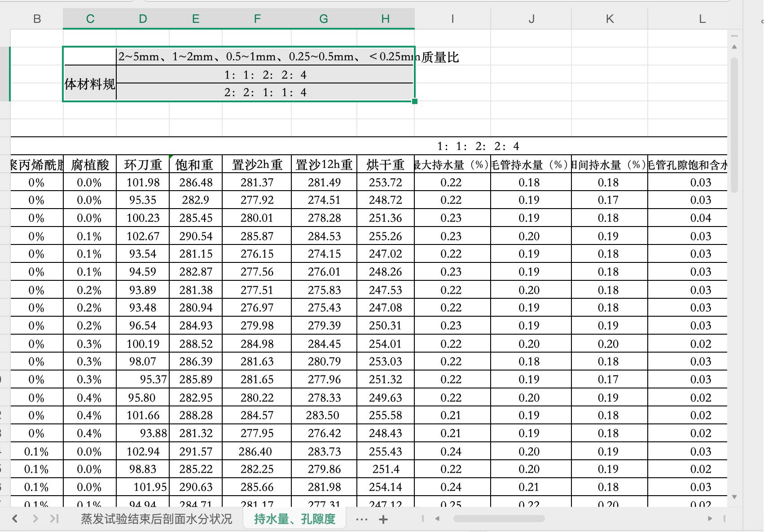Select the 环刀重 header cell
The width and height of the screenshot is (764, 532).
tap(143, 165)
